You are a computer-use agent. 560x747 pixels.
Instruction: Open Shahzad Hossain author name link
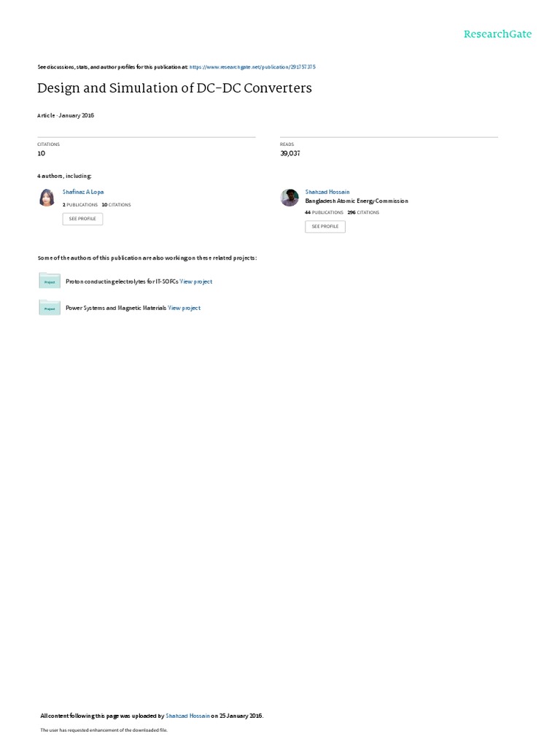pyautogui.click(x=327, y=192)
